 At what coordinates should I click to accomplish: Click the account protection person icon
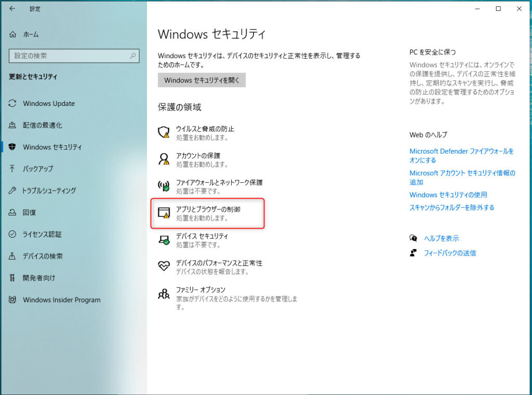pyautogui.click(x=164, y=159)
